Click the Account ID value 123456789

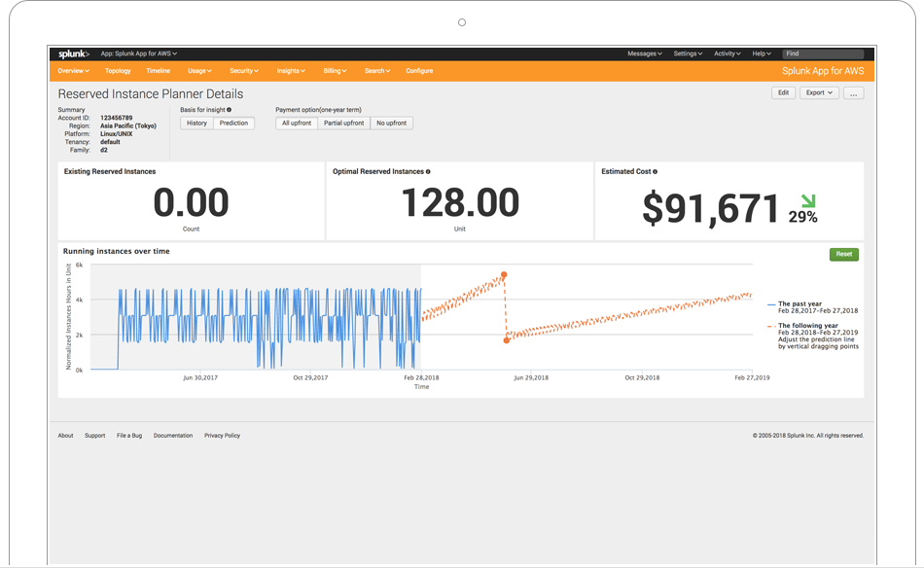[116, 118]
